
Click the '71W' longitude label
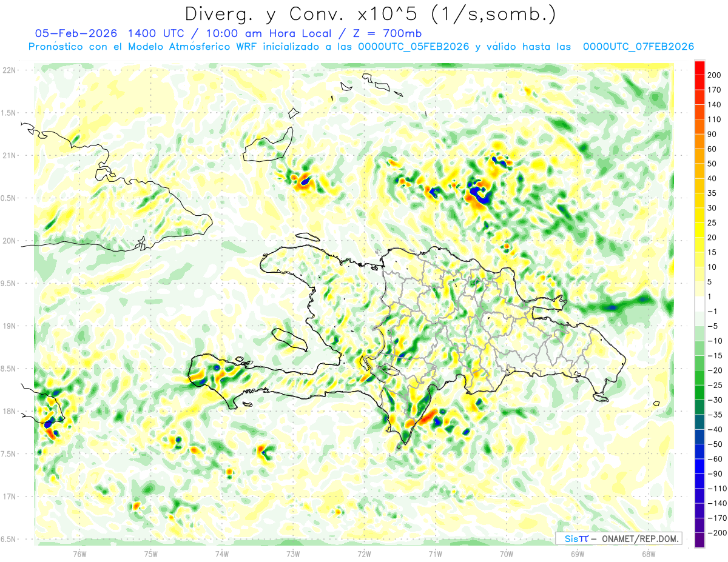[435, 553]
